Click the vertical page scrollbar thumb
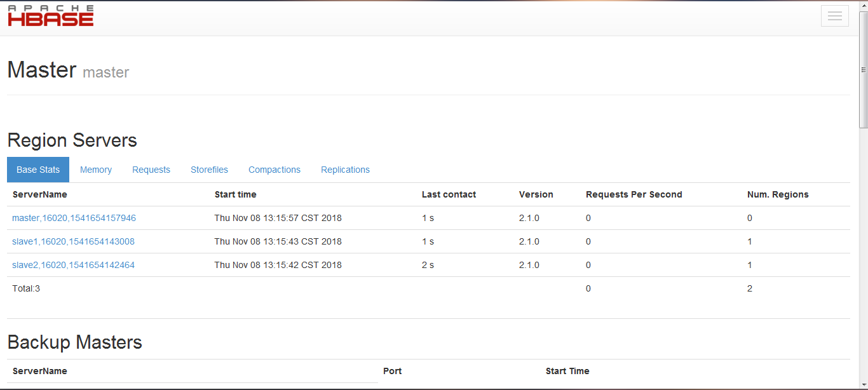The image size is (868, 390). (x=864, y=70)
